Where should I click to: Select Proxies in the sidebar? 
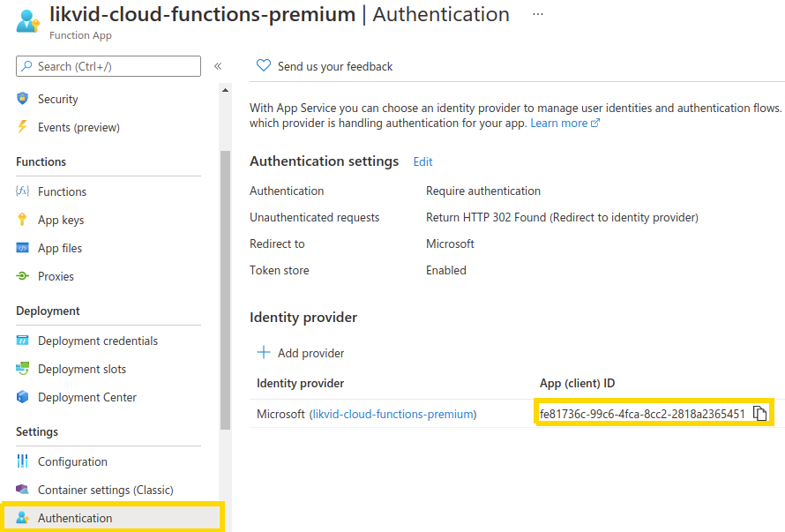tap(57, 276)
